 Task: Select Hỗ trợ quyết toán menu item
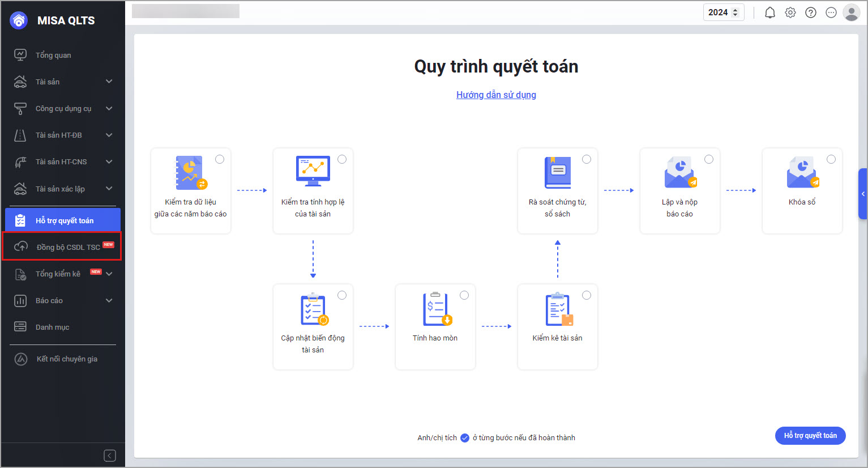63,220
